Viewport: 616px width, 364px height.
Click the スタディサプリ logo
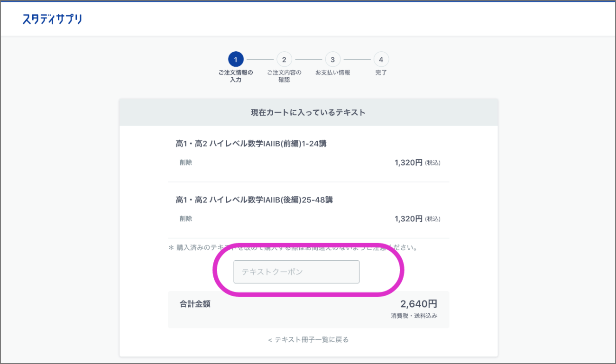52,19
